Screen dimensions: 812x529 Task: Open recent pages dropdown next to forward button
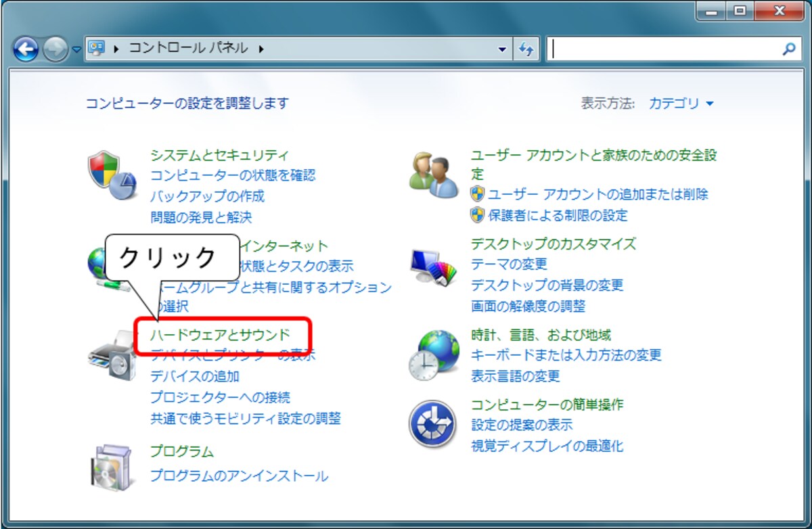click(75, 49)
